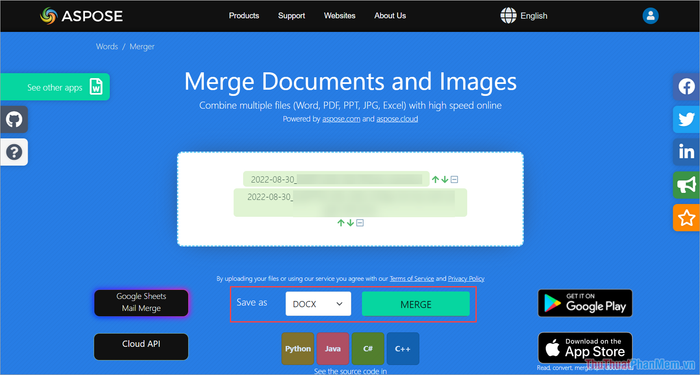Share on Facebook

pos(686,86)
